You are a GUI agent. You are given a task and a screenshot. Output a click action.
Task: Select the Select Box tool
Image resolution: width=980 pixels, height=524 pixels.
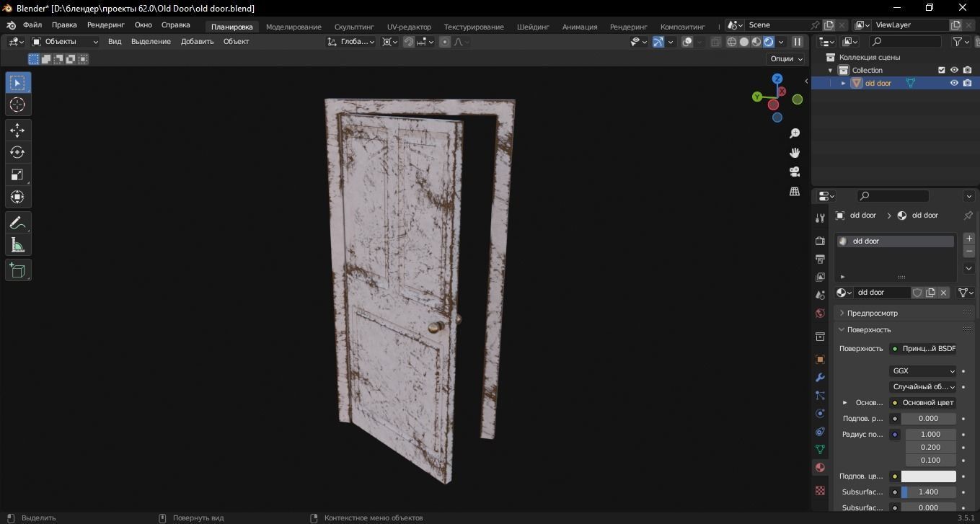18,83
